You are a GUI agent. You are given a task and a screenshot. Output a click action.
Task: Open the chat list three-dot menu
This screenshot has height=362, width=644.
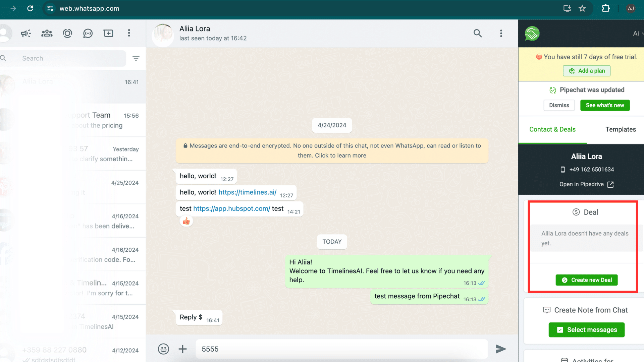129,33
